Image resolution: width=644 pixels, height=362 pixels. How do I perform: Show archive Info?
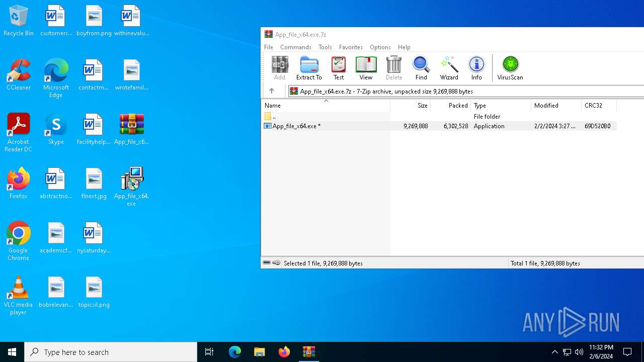tap(476, 68)
